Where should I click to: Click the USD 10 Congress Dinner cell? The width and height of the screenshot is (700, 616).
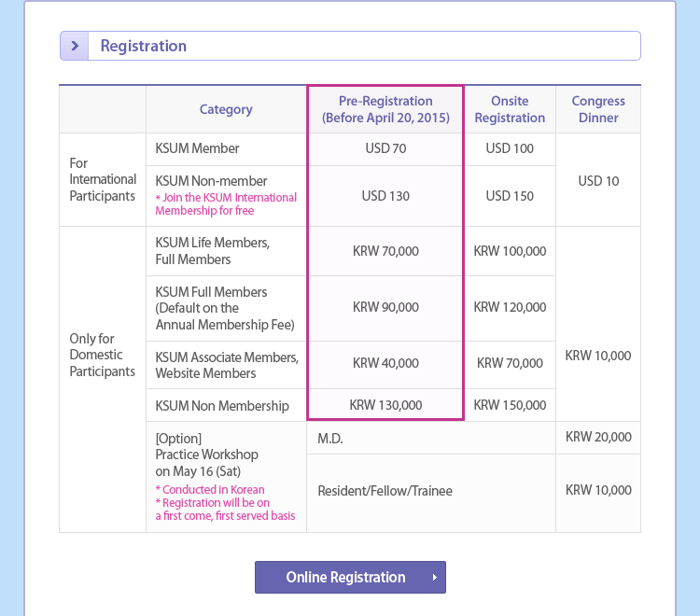598,180
